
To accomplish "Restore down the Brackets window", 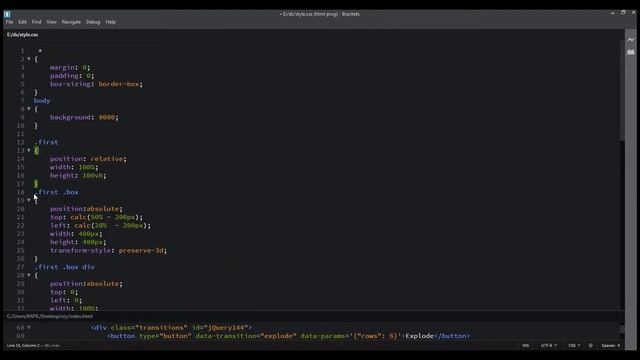I will [623, 13].
